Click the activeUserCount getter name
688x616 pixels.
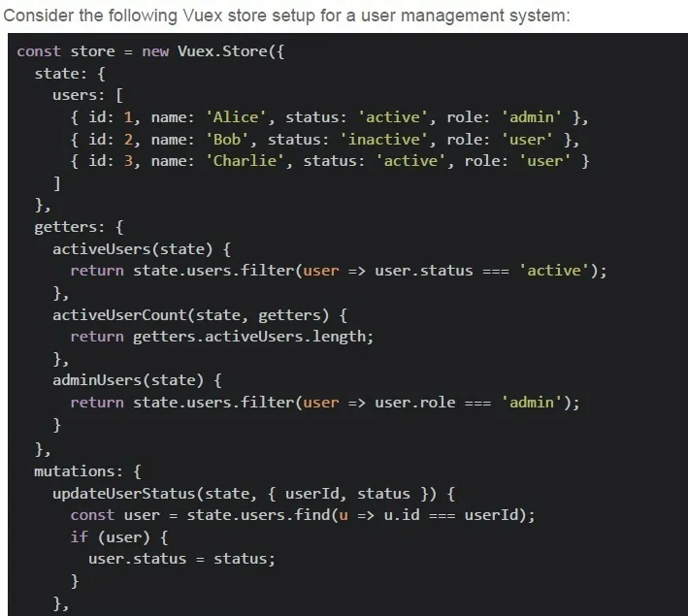119,314
